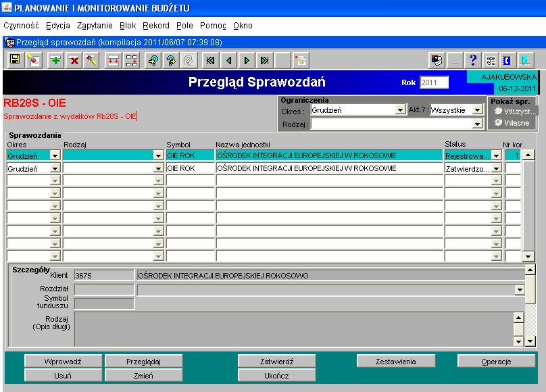The height and width of the screenshot is (392, 546).
Task: Click the Zatwierdź button
Action: click(277, 362)
